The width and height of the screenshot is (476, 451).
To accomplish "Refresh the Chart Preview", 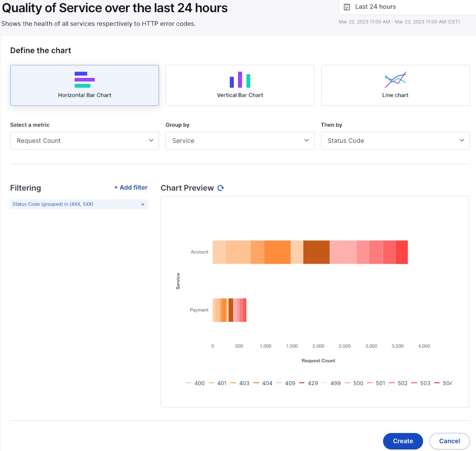I will coord(221,188).
